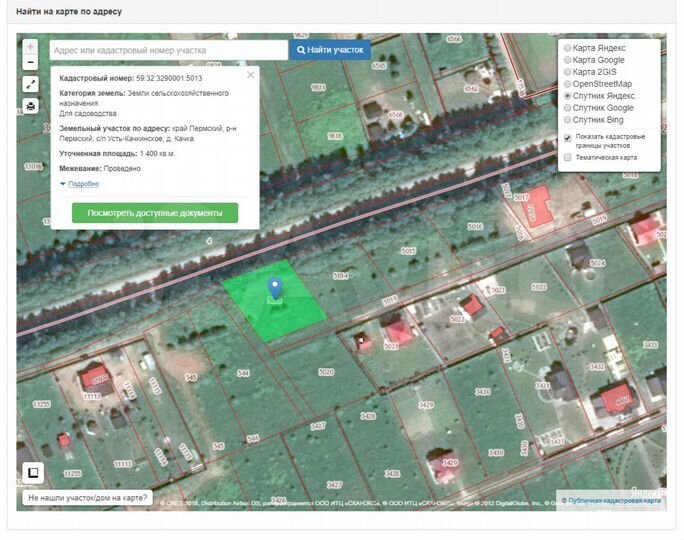Select Карта Google map layer

pyautogui.click(x=568, y=60)
